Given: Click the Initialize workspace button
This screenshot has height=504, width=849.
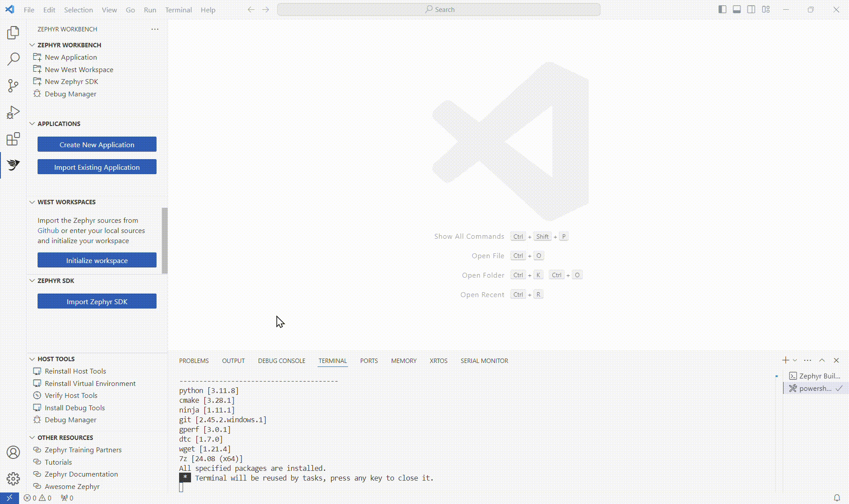Looking at the screenshot, I should click(x=97, y=260).
